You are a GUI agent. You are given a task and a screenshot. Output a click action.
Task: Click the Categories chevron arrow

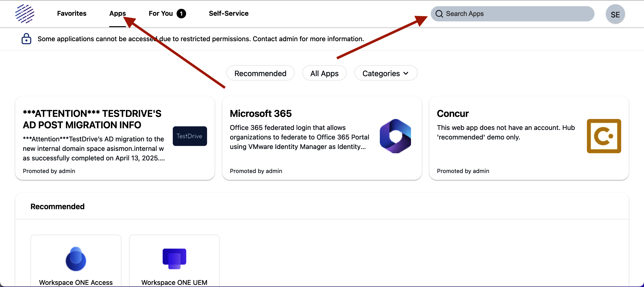pos(406,73)
